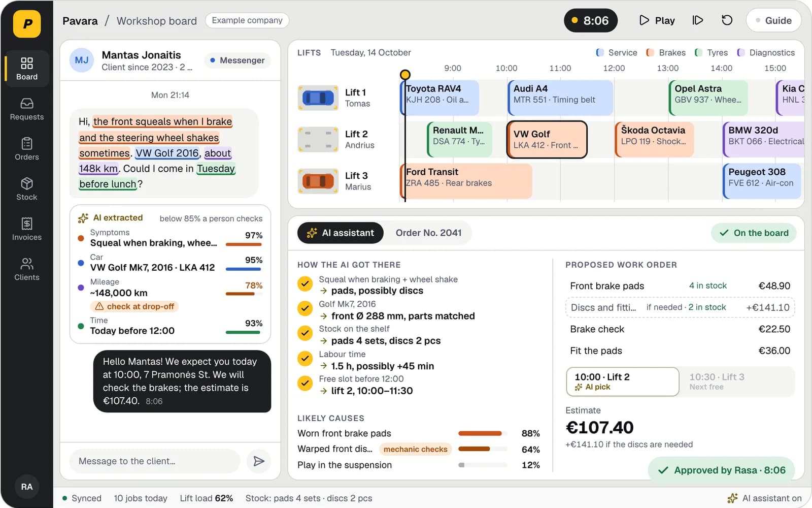Viewport: 812px width, 508px height.
Task: Click the Workshop board breadcrumb
Action: [156, 21]
